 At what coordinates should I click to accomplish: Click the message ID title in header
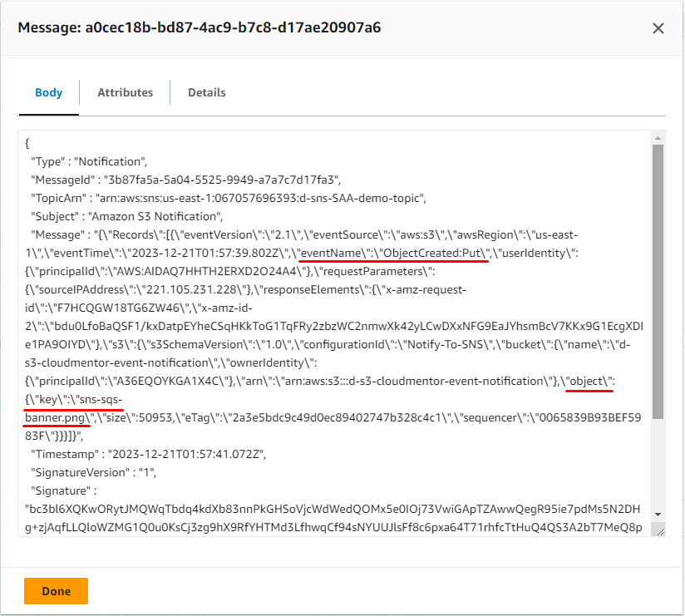200,28
